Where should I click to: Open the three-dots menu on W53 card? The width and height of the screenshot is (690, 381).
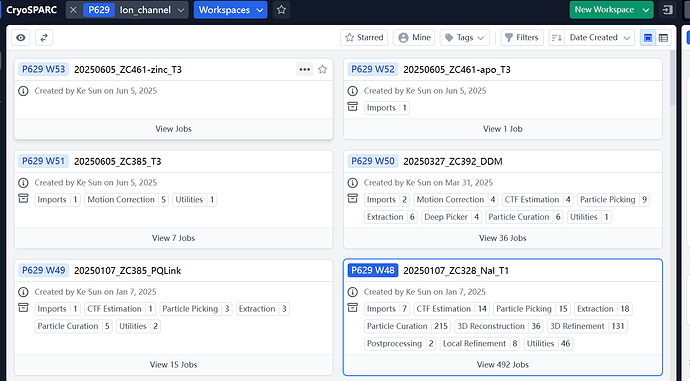305,70
